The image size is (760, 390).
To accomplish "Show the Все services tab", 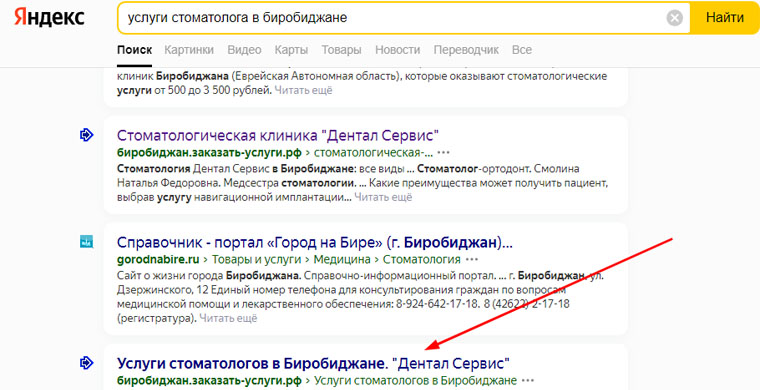I will point(522,50).
